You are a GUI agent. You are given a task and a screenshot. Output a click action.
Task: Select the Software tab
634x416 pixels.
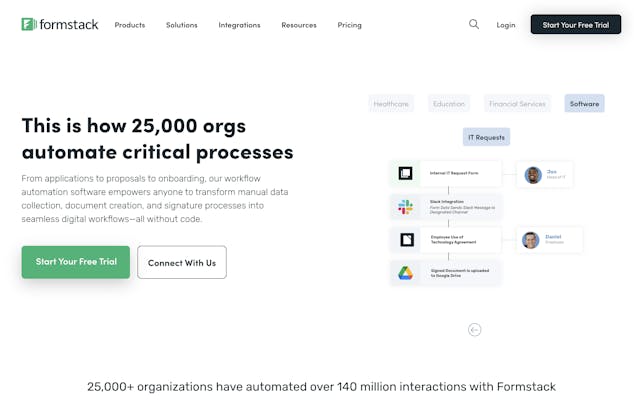(x=584, y=103)
